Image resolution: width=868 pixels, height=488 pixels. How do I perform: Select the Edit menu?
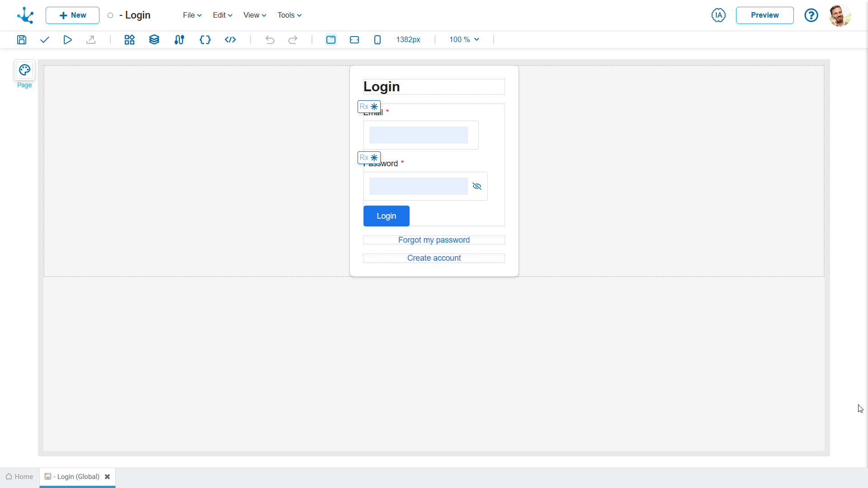pyautogui.click(x=220, y=15)
